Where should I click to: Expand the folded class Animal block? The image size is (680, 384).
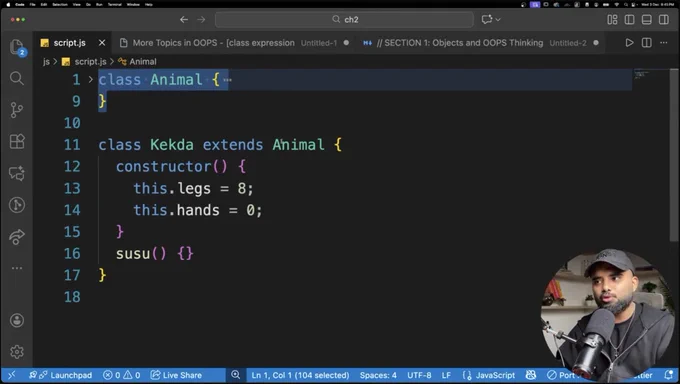click(90, 79)
